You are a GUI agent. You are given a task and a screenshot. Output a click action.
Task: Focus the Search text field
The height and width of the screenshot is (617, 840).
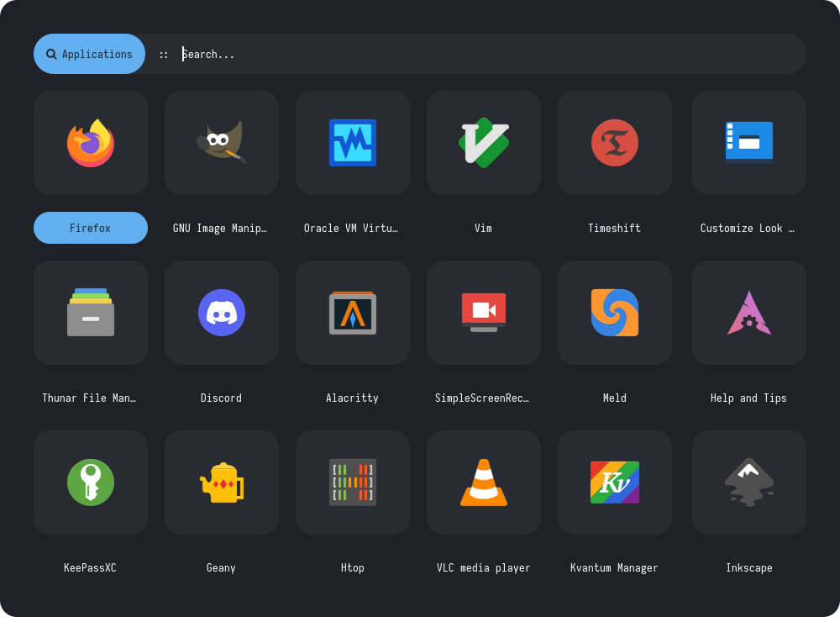coord(487,54)
